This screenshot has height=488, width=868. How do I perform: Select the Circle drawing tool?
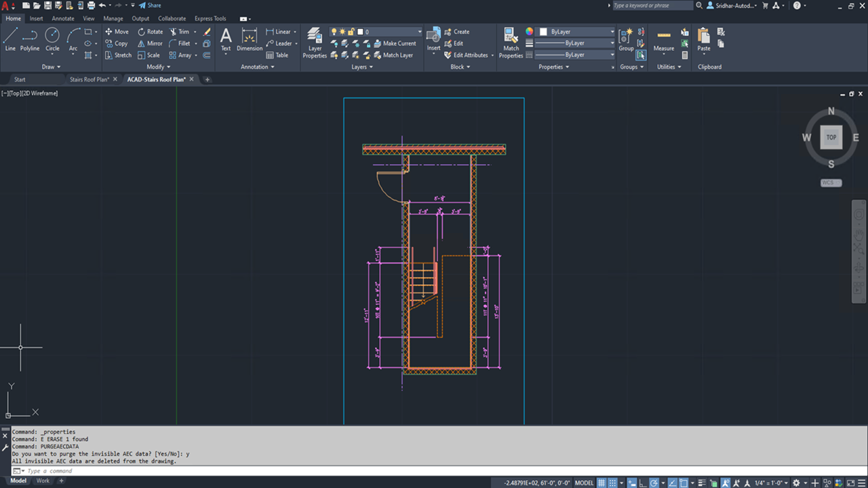pos(52,38)
